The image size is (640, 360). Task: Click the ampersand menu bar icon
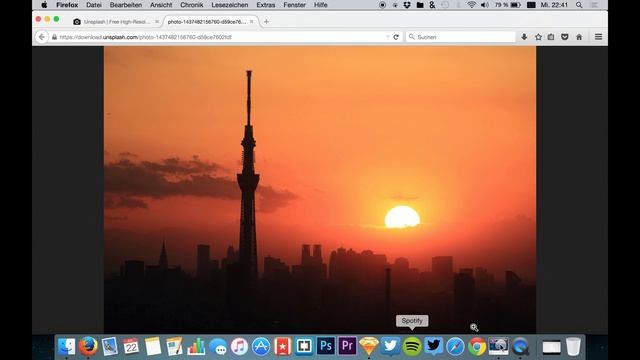(432, 5)
